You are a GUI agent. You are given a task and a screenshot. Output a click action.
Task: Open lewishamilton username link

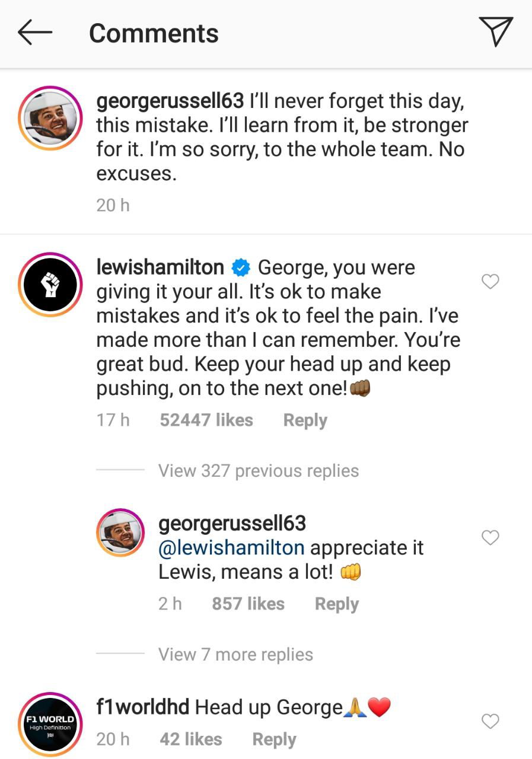[160, 267]
